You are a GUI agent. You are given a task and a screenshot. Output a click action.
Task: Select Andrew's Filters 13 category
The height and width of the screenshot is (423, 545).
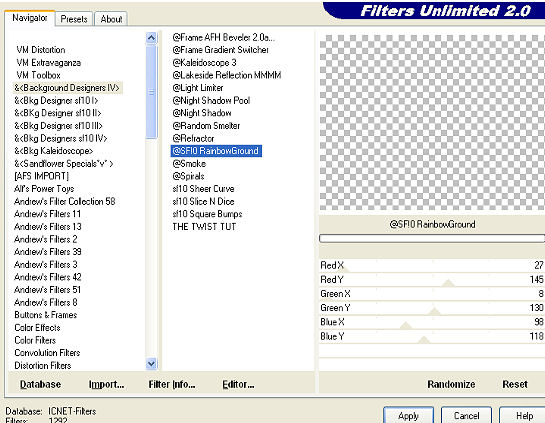pos(48,227)
